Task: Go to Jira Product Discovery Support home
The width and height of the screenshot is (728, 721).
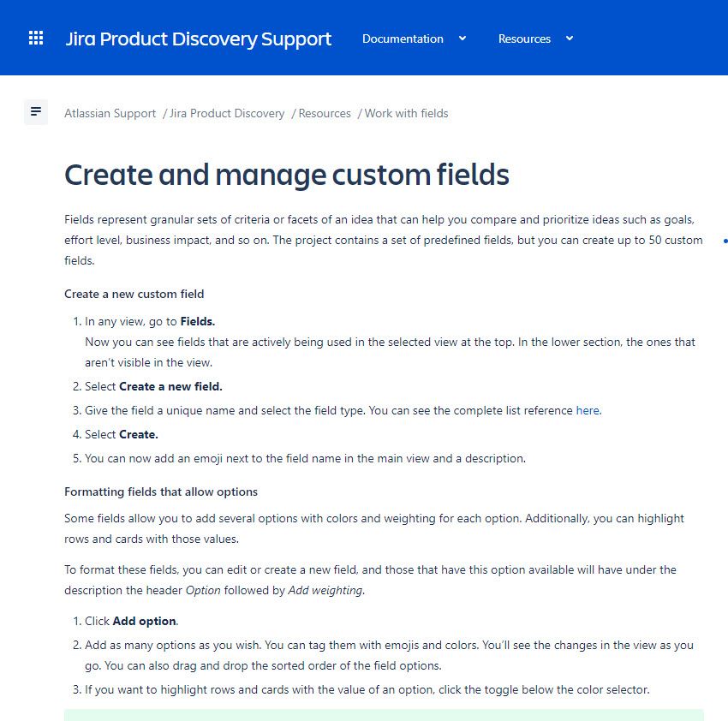Action: (x=198, y=39)
